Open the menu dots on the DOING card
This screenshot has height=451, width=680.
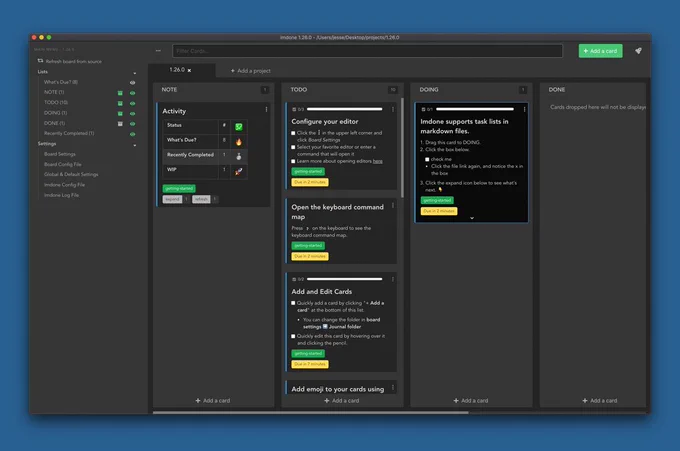tap(524, 109)
